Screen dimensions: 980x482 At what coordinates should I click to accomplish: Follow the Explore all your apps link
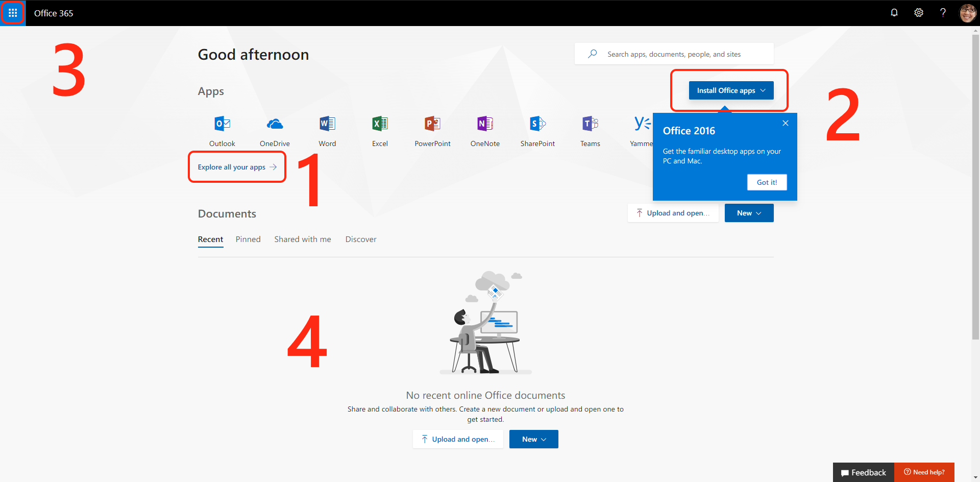237,167
